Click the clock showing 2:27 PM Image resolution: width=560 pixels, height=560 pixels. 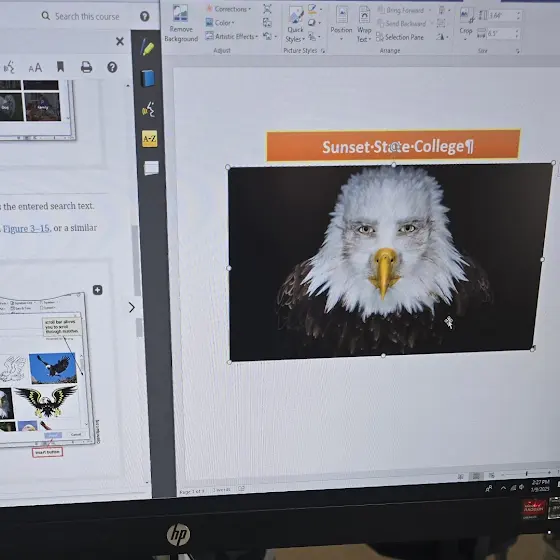(540, 486)
